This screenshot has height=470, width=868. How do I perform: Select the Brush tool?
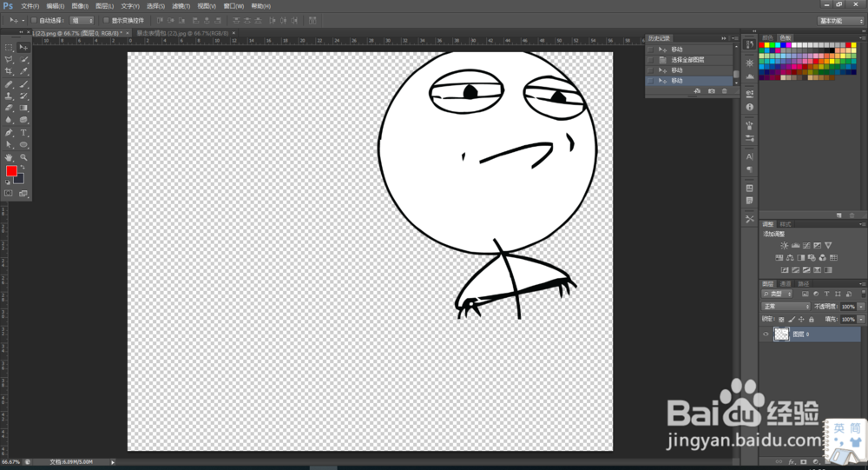tap(23, 85)
